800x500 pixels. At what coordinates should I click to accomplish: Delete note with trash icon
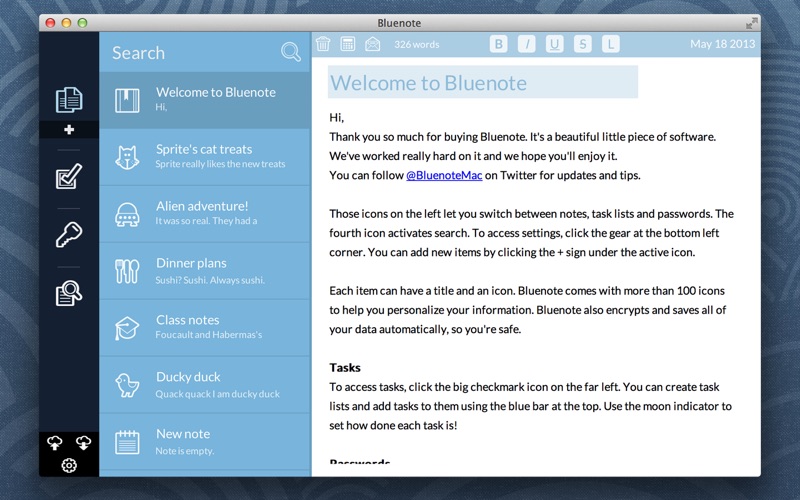click(x=323, y=44)
